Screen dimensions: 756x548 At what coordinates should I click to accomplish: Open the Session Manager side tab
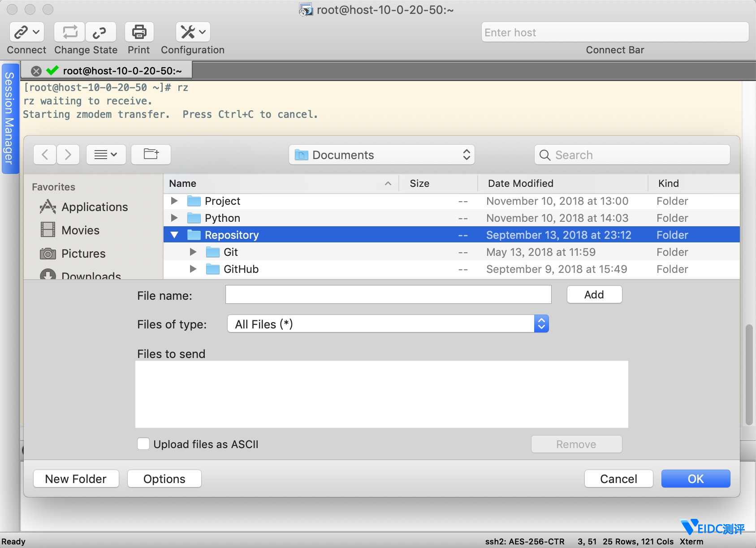coord(9,119)
